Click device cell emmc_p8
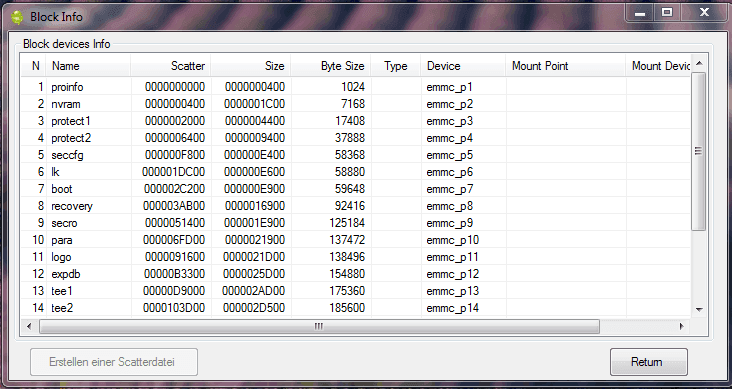Viewport: 732px width, 389px height. pyautogui.click(x=450, y=206)
